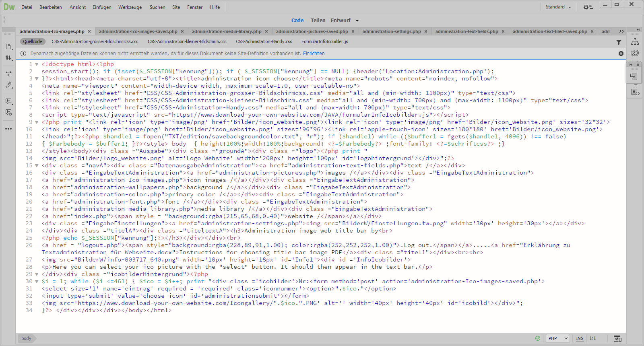Close administration-Ico-images.php tab
Viewport: 644px width, 346px height.
(x=89, y=31)
